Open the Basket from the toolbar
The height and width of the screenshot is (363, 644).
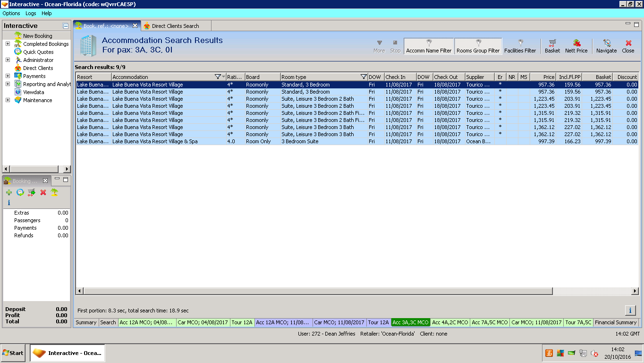pyautogui.click(x=552, y=46)
